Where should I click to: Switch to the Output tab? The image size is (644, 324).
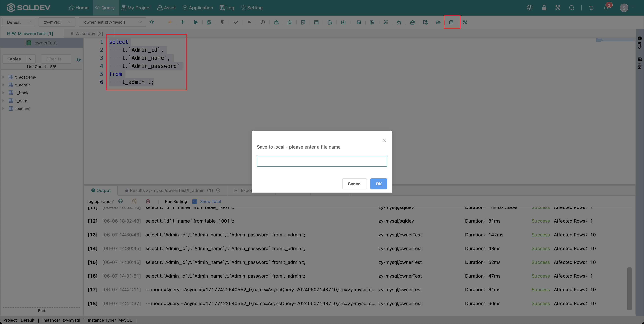101,190
